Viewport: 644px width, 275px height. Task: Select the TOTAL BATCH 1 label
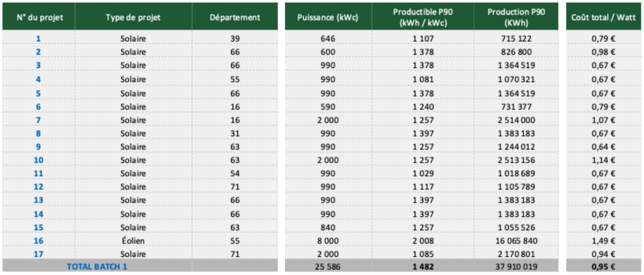[97, 266]
